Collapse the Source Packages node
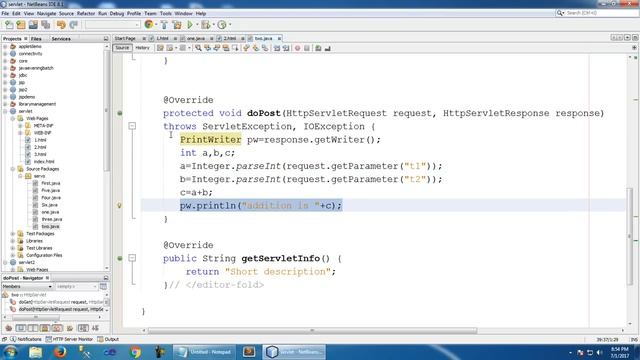640x360 pixels. (x=13, y=169)
